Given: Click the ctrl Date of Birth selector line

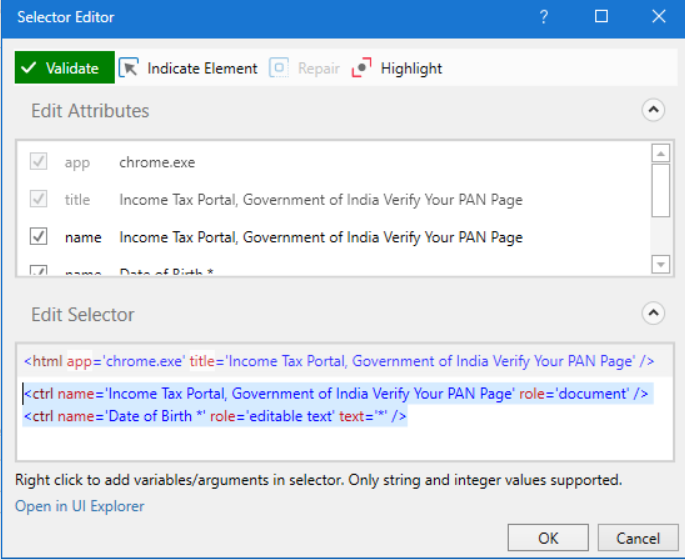Looking at the screenshot, I should point(215,416).
